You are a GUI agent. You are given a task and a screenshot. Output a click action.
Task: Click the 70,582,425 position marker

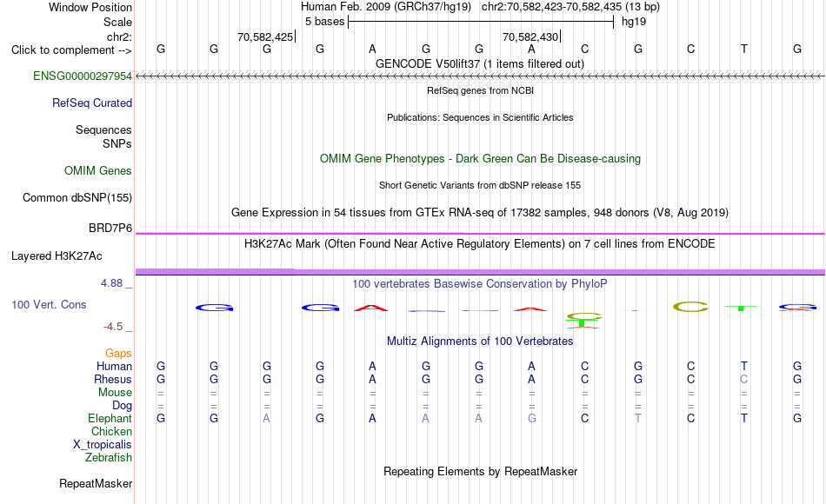[265, 36]
